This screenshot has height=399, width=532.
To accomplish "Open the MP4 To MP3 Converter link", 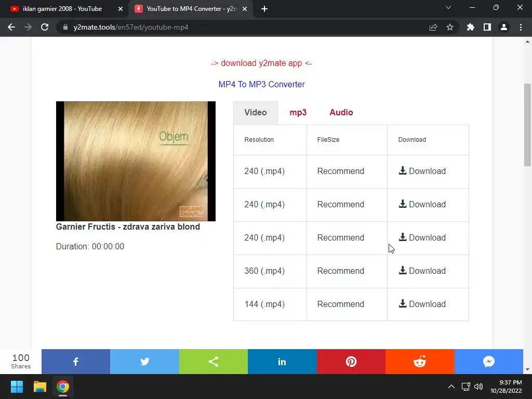I will click(262, 85).
